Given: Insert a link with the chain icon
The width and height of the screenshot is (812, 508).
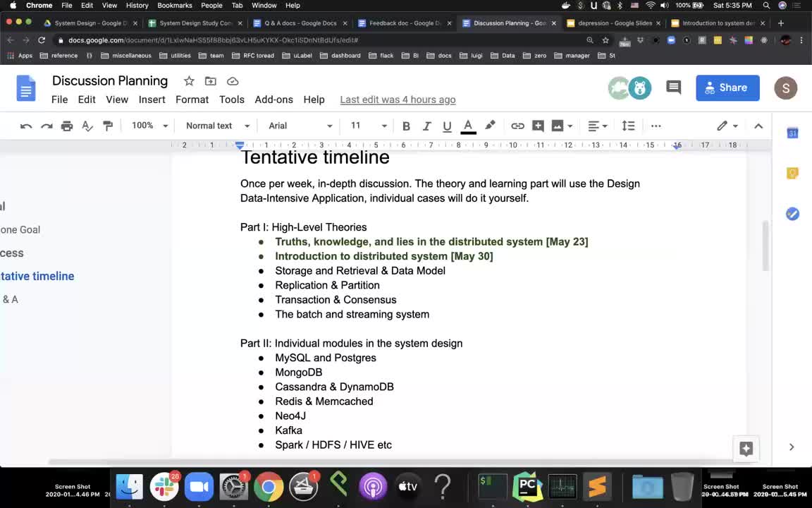Looking at the screenshot, I should click(x=517, y=126).
